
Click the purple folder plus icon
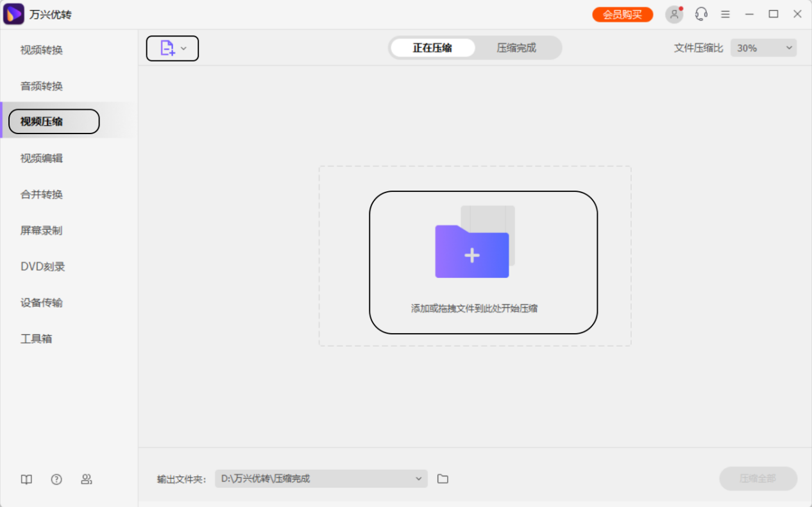click(471, 252)
